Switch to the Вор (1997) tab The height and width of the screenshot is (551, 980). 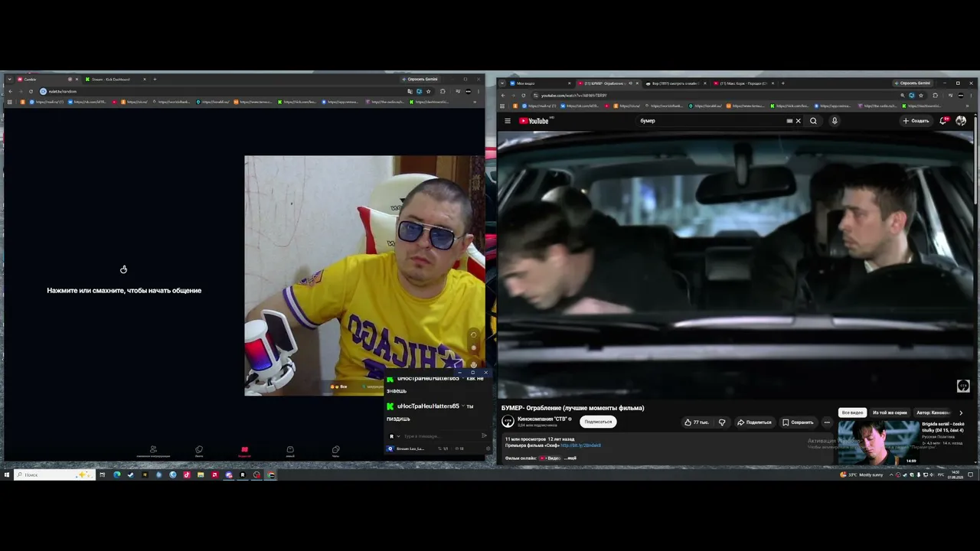676,83
